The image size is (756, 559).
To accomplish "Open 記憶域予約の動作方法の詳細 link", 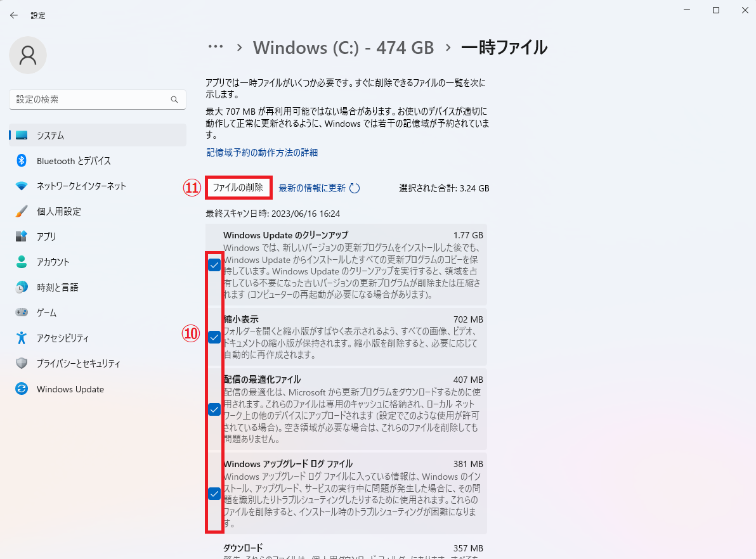I will point(262,152).
